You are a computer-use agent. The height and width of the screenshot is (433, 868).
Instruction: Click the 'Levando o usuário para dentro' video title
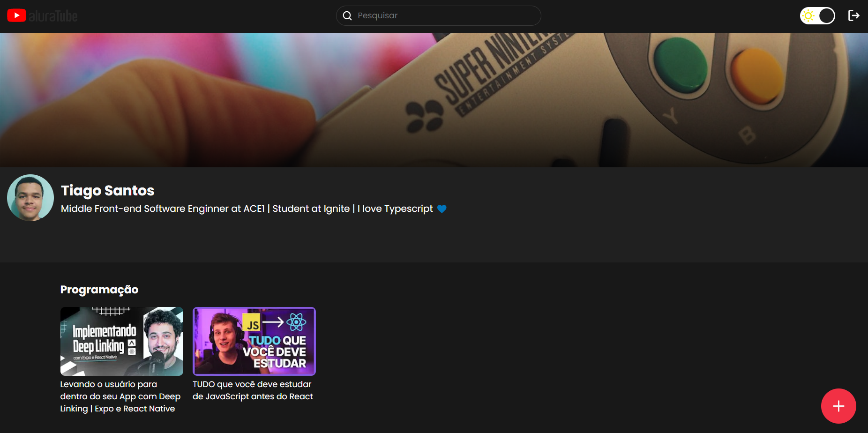click(x=120, y=396)
